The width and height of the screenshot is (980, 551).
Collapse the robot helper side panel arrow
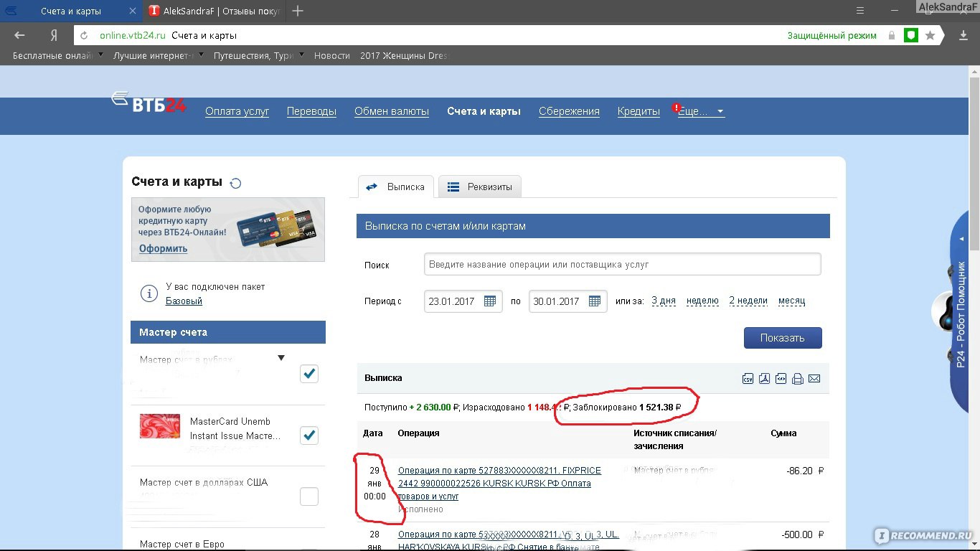point(962,238)
